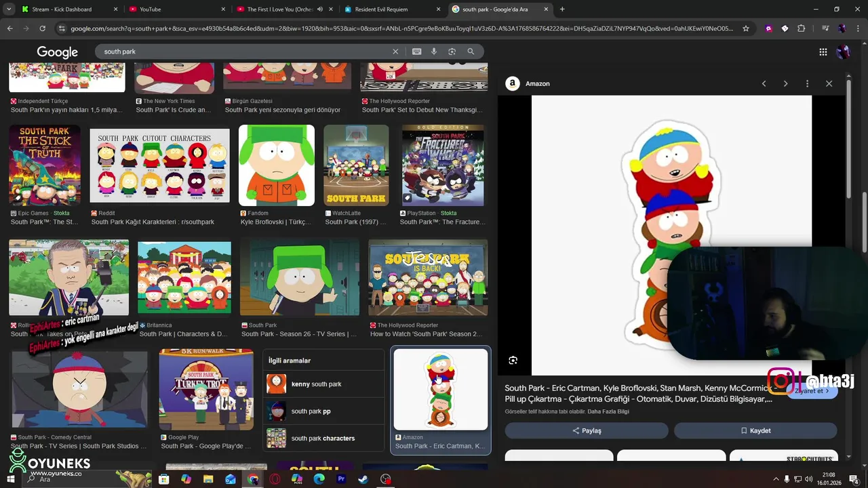Open Microsoft Store from the taskbar
The image size is (868, 488).
(164, 479)
